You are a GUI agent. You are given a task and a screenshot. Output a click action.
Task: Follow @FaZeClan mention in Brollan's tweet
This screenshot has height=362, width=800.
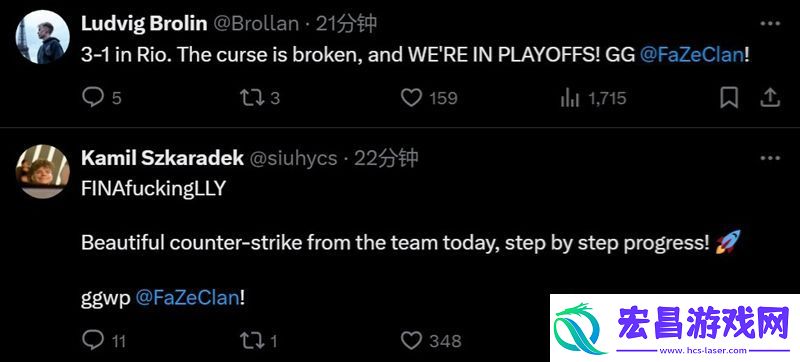click(691, 55)
